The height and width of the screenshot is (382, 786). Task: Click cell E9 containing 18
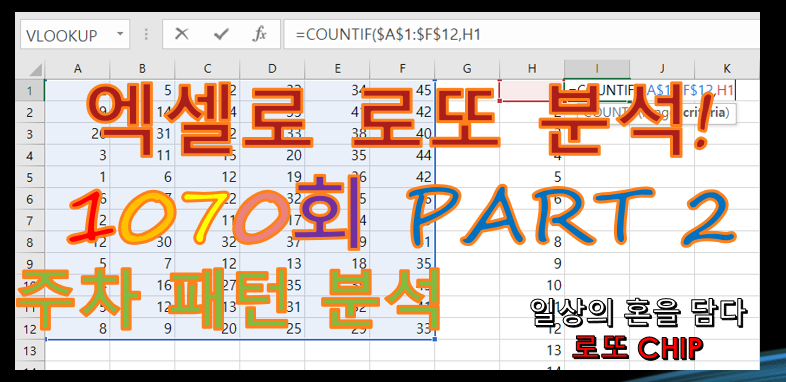(x=337, y=264)
